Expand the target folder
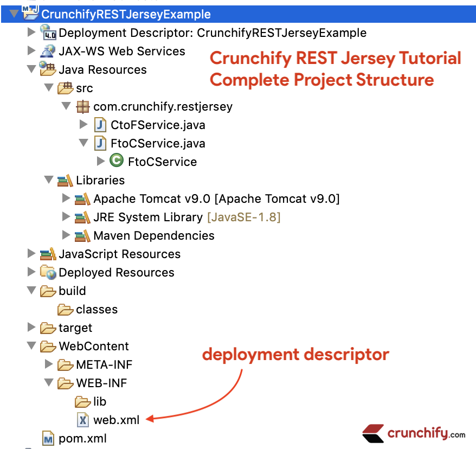Viewport: 476px width, 449px height. [31, 328]
